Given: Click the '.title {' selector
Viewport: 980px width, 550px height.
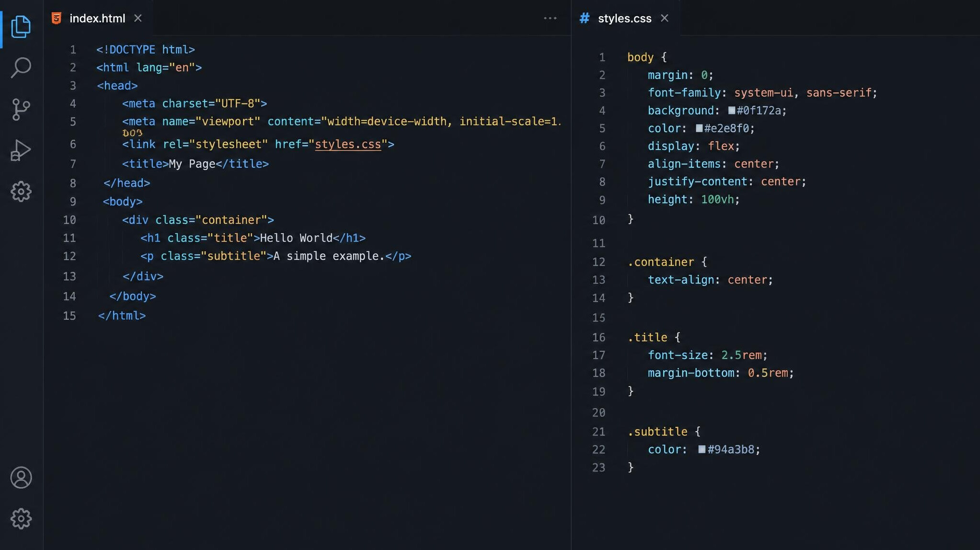Looking at the screenshot, I should coord(654,337).
